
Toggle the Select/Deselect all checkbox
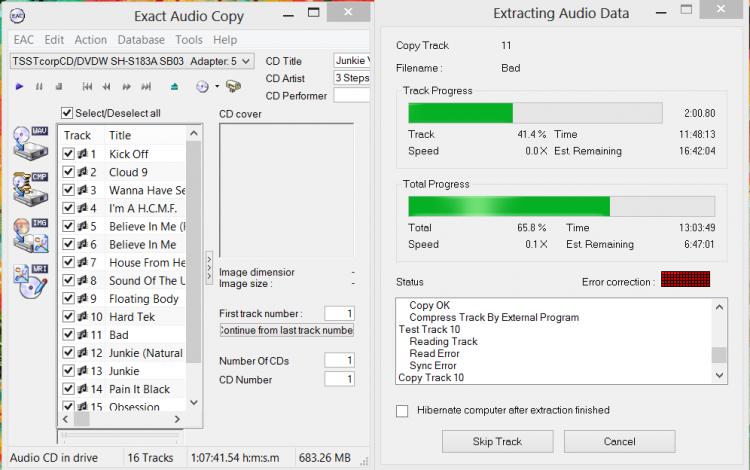point(67,113)
